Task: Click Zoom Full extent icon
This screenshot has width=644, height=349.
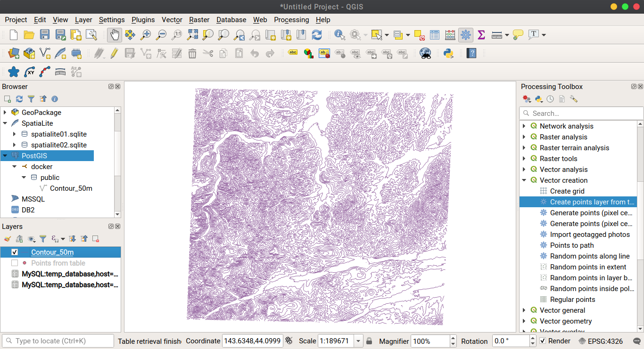Action: [x=192, y=35]
